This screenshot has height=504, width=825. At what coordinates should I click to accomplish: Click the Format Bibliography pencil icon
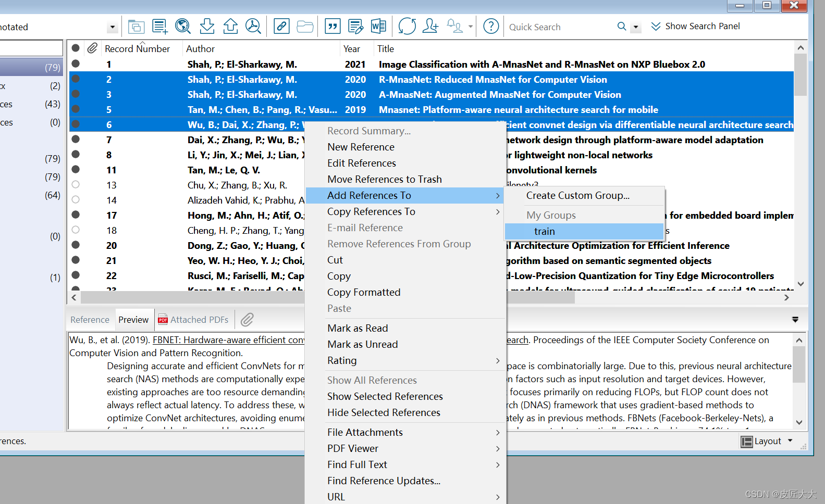click(355, 26)
